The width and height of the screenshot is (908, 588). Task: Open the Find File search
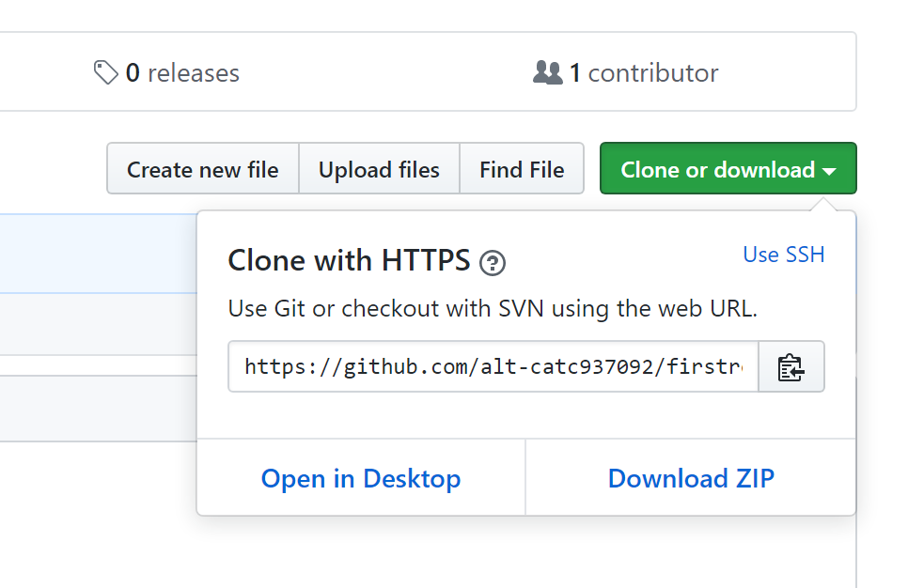tap(522, 168)
